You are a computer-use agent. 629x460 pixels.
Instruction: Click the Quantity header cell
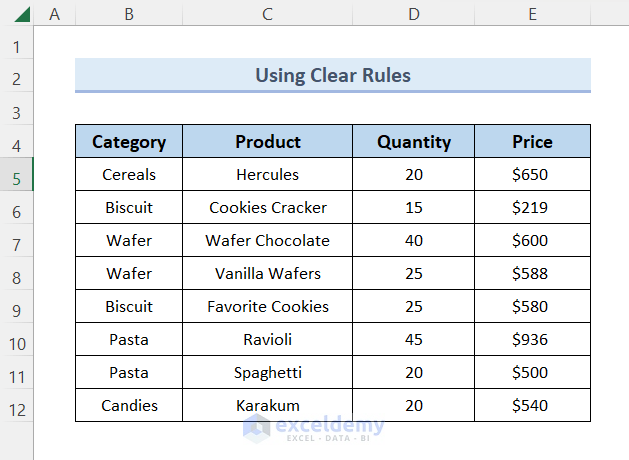[414, 142]
